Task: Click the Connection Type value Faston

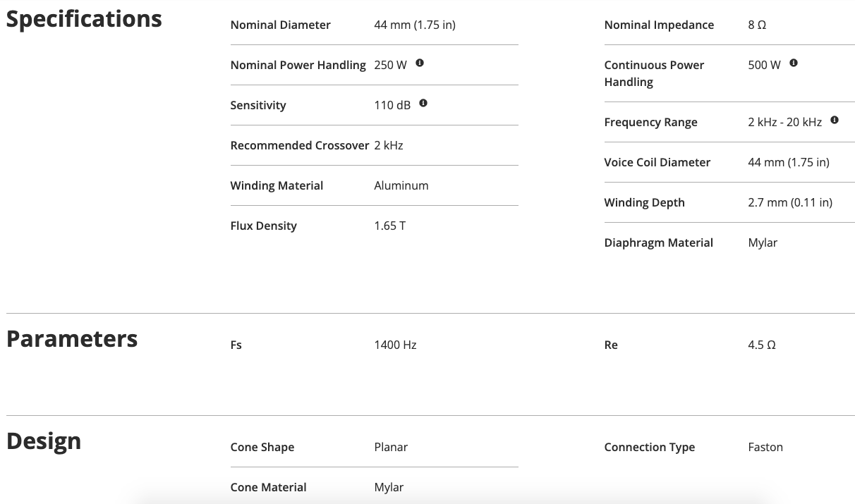Action: (765, 447)
